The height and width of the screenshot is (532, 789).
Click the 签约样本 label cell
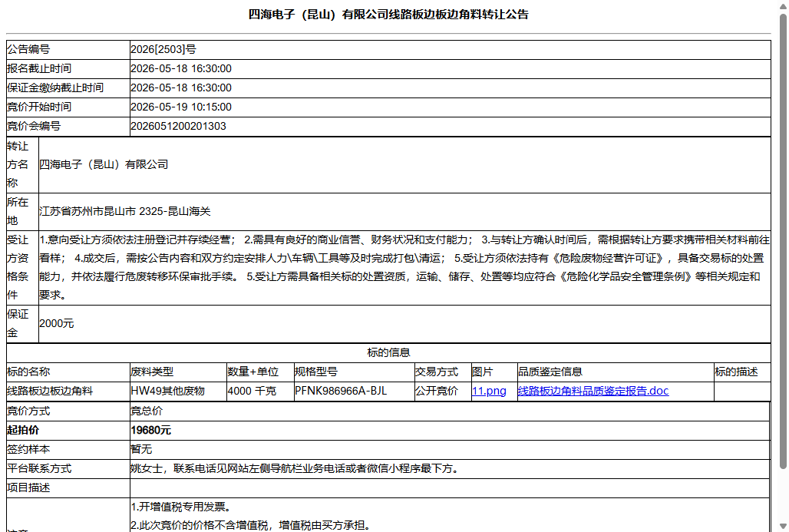(x=68, y=449)
